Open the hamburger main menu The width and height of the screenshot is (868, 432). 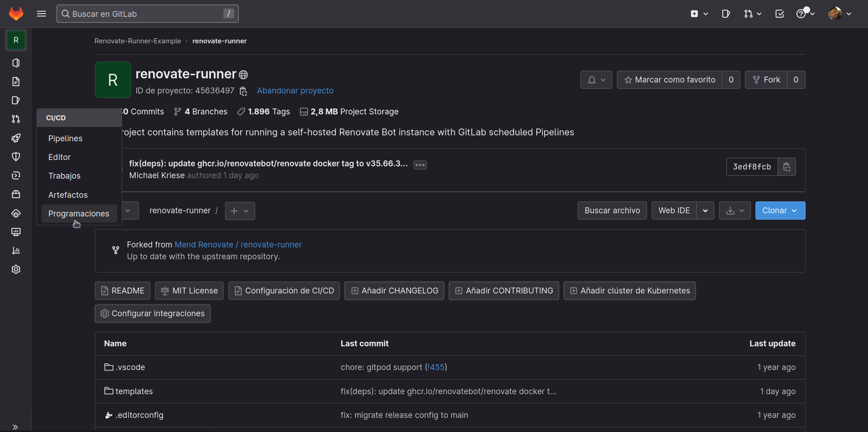tap(41, 14)
